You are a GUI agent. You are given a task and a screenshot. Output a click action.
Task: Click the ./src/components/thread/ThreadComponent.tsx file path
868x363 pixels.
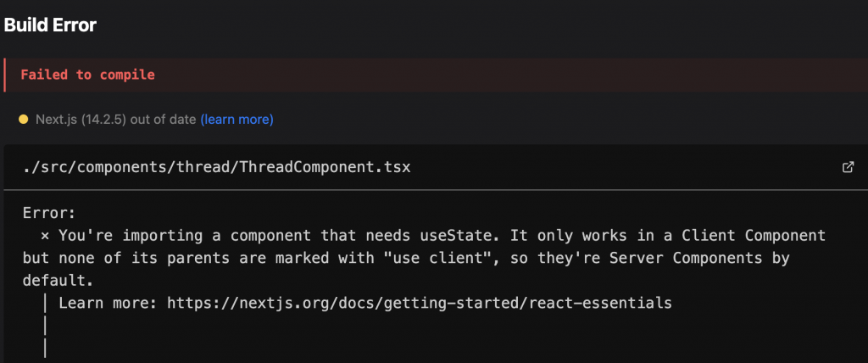(x=216, y=167)
